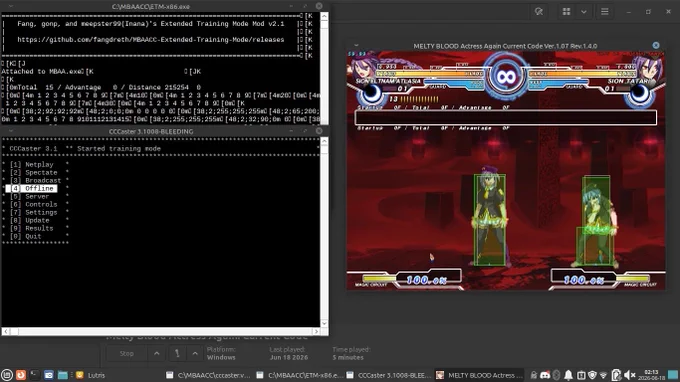Close the CCCaster 3.1008-BLEEDING window
Viewport: 680px width, 382px height.
click(x=319, y=131)
